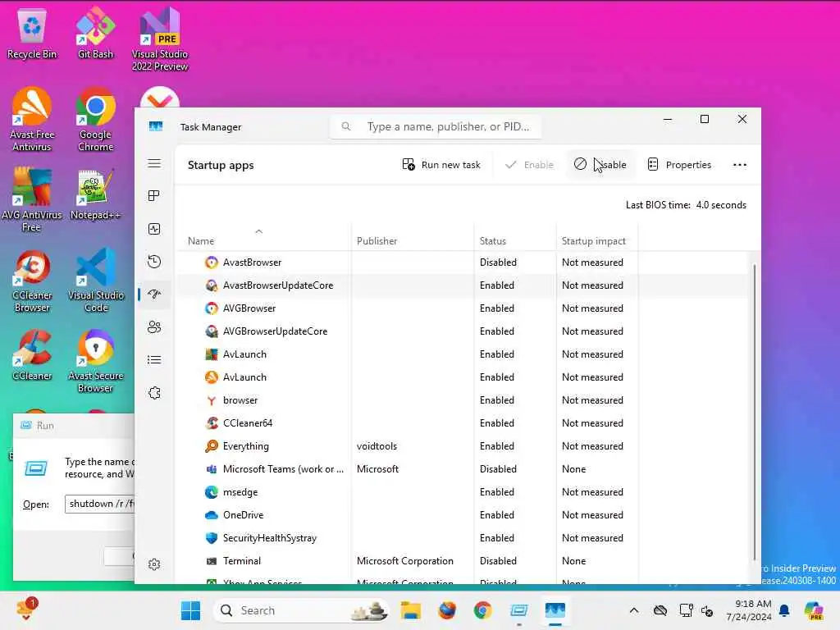Select the SecurityHealthSystray entry
The width and height of the screenshot is (840, 630).
pos(463,538)
